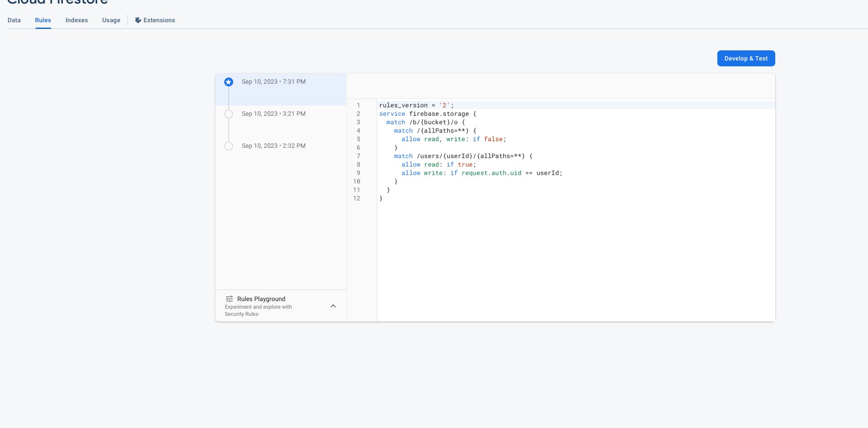The width and height of the screenshot is (868, 428).
Task: Click the 2:32 PM version circle marker
Action: (x=229, y=146)
